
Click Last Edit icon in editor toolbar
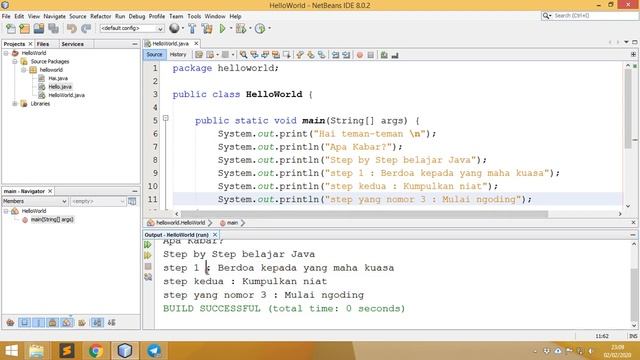(199, 55)
